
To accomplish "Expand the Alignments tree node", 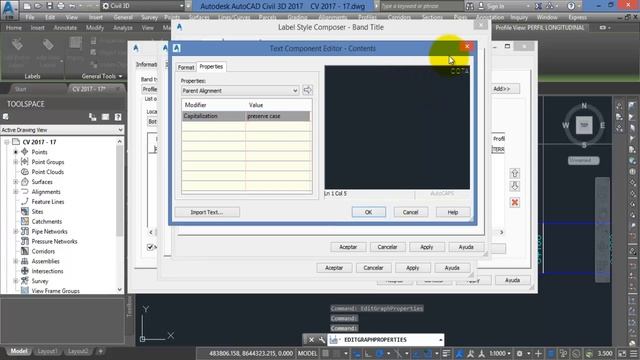I will point(16,192).
